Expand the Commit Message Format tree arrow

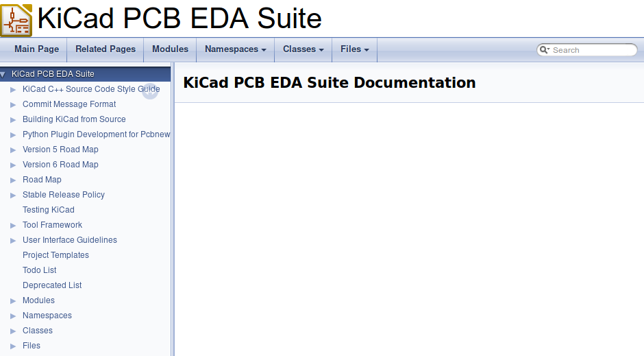13,104
